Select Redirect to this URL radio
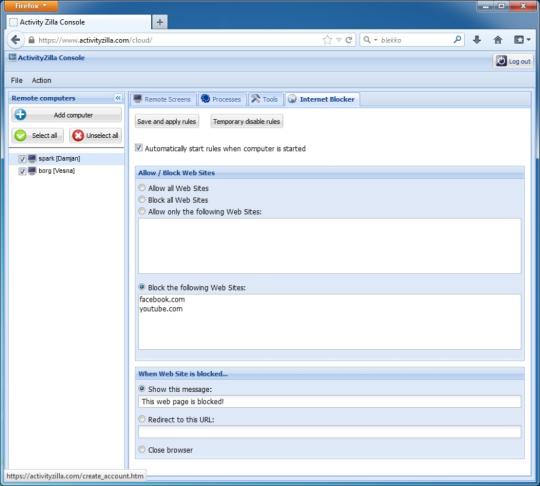 (x=142, y=419)
